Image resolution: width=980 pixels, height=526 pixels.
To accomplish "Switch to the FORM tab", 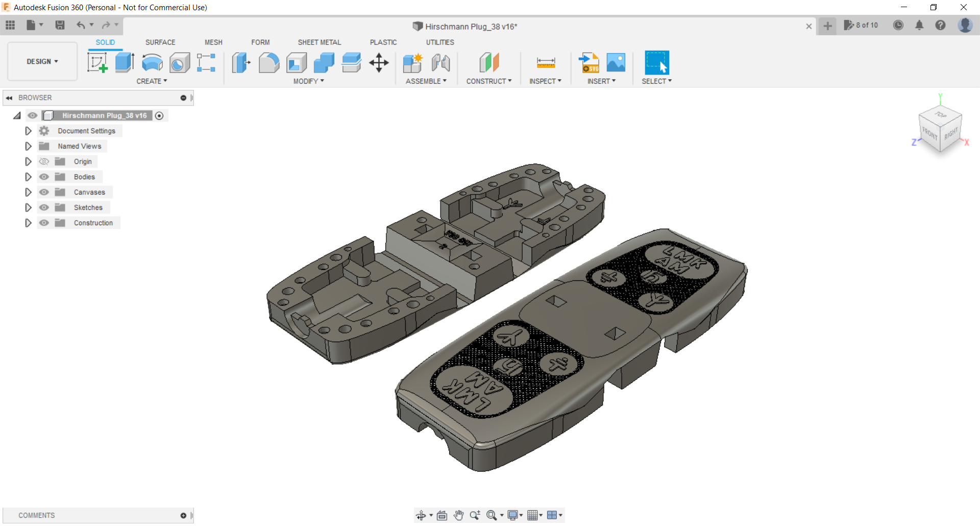I will click(x=260, y=42).
